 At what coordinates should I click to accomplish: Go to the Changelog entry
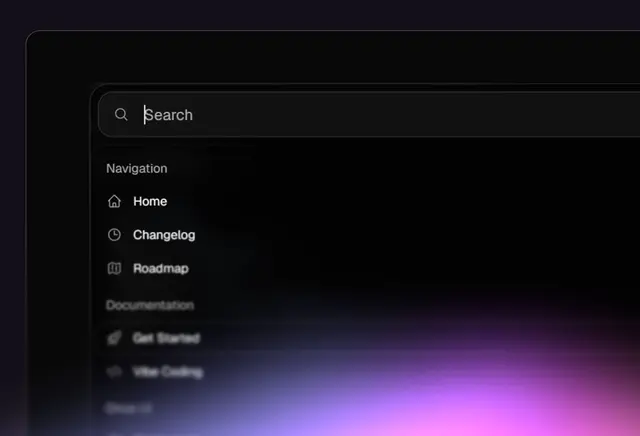(164, 235)
